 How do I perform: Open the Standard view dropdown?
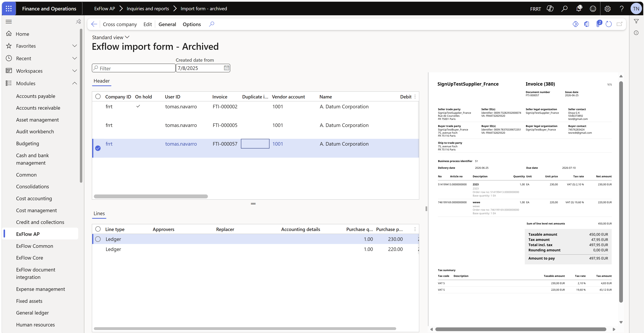111,37
